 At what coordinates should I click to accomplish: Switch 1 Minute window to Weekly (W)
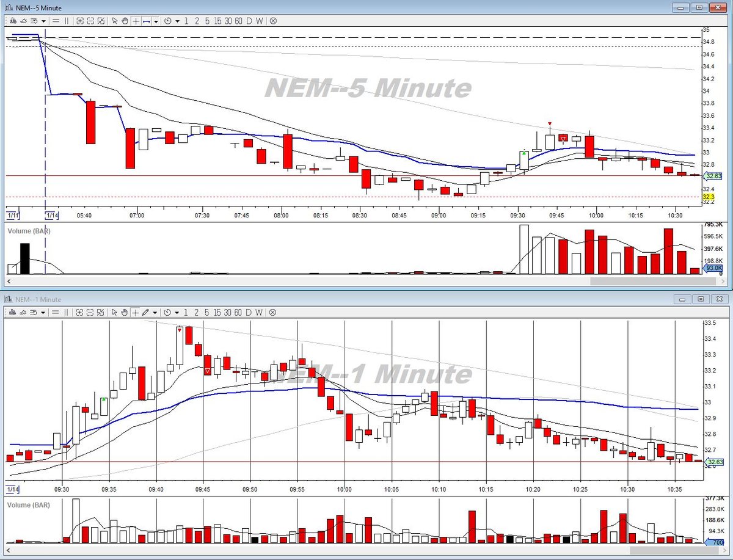[258, 313]
